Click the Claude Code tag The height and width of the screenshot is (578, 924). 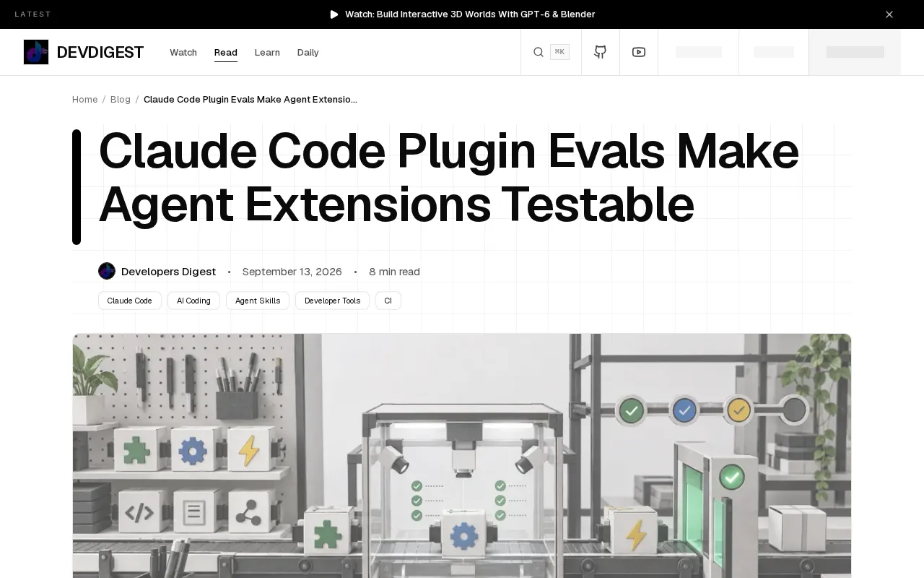[130, 301]
